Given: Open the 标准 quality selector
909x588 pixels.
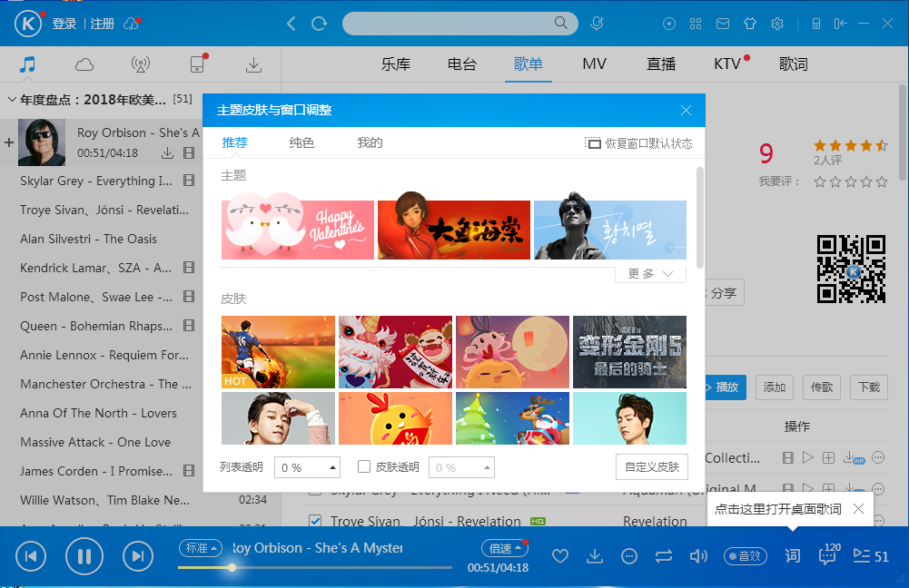Looking at the screenshot, I should [x=201, y=548].
